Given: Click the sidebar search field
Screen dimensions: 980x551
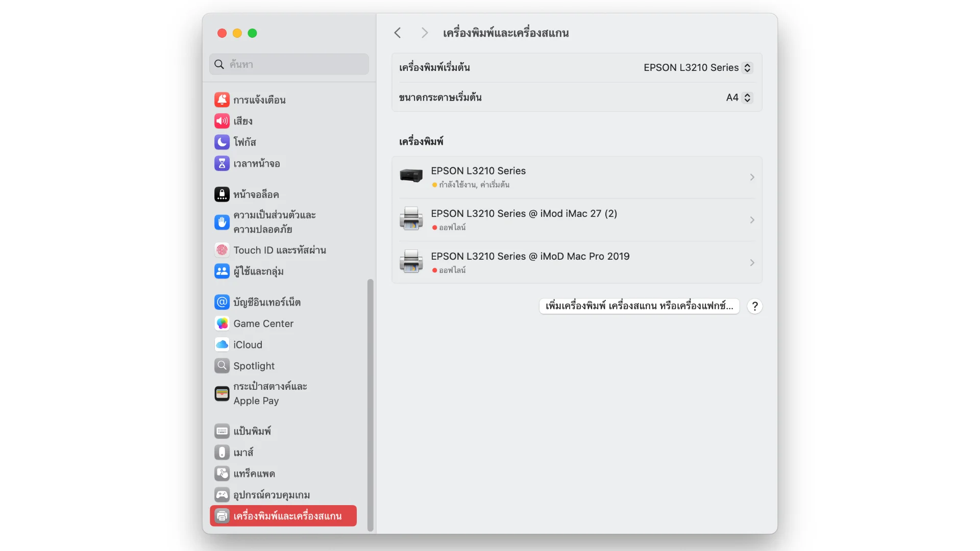Looking at the screenshot, I should tap(289, 64).
